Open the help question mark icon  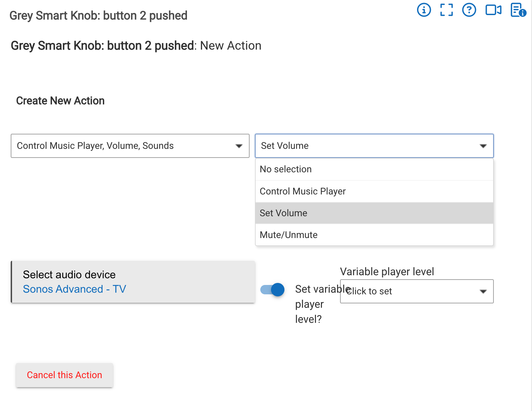click(469, 10)
